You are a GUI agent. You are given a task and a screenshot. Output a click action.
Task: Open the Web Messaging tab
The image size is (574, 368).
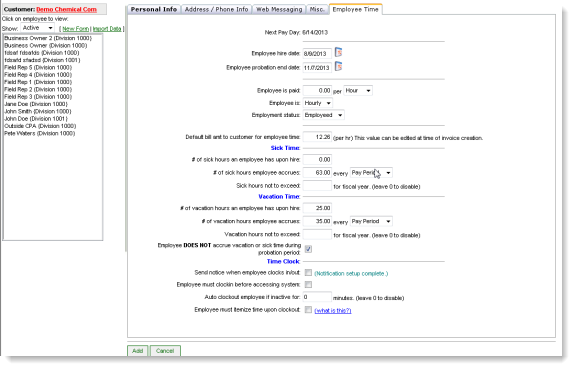tap(279, 9)
